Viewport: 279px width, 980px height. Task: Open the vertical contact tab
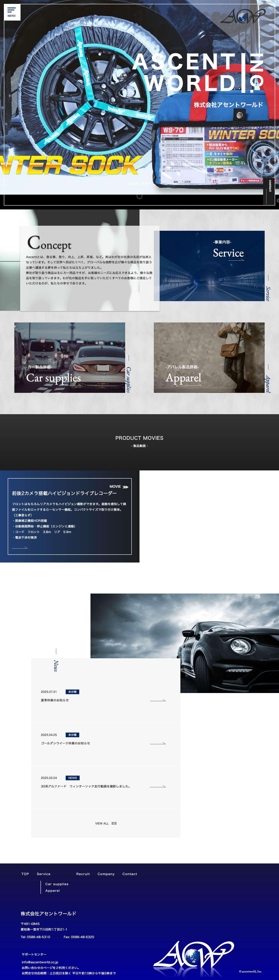[x=270, y=191]
